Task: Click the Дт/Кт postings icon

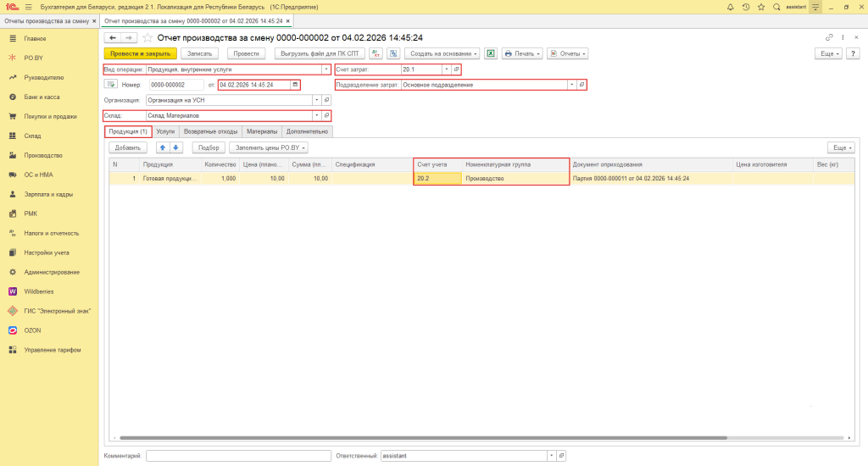Action: point(377,53)
